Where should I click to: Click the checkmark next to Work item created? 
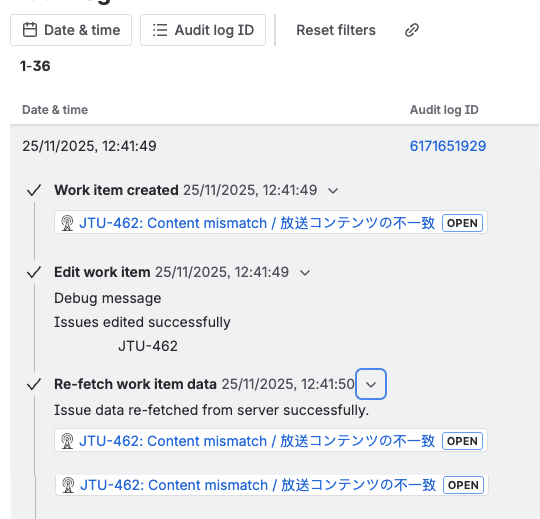coord(34,190)
